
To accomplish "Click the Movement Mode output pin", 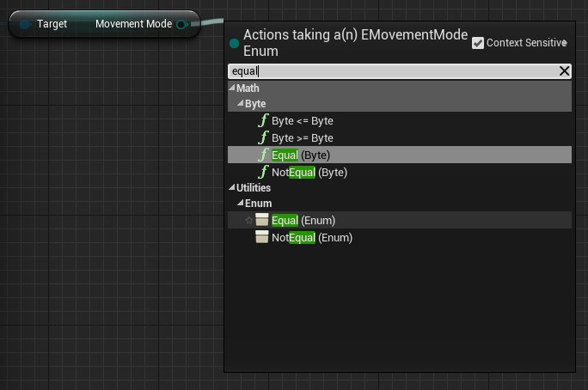I will (182, 25).
